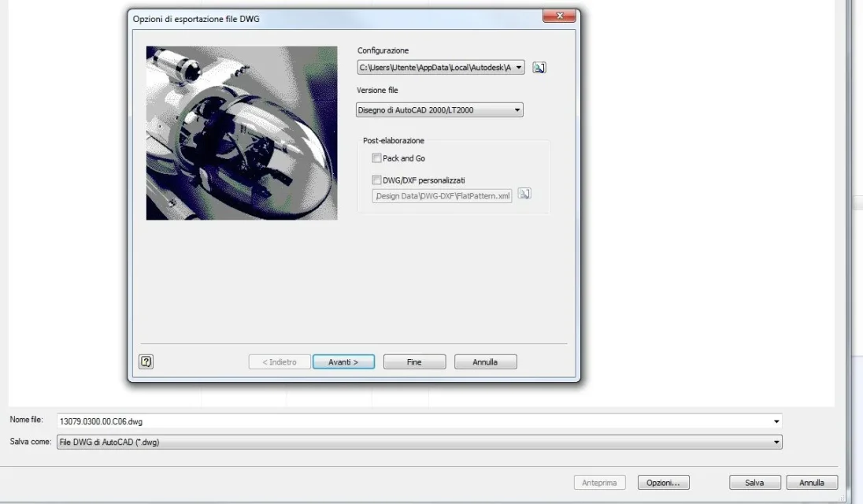This screenshot has width=863, height=504.
Task: Click the Indietro button
Action: tap(280, 362)
